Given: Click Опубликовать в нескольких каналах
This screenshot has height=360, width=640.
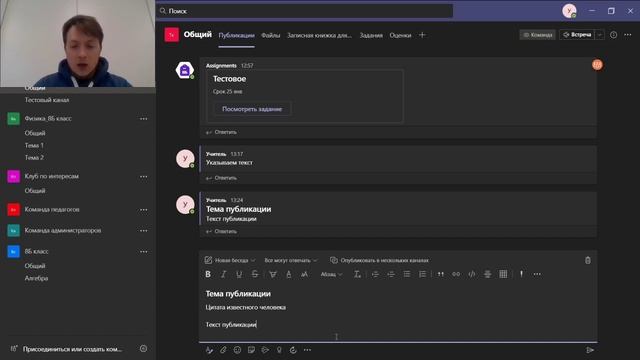Looking at the screenshot, I should pos(379,260).
